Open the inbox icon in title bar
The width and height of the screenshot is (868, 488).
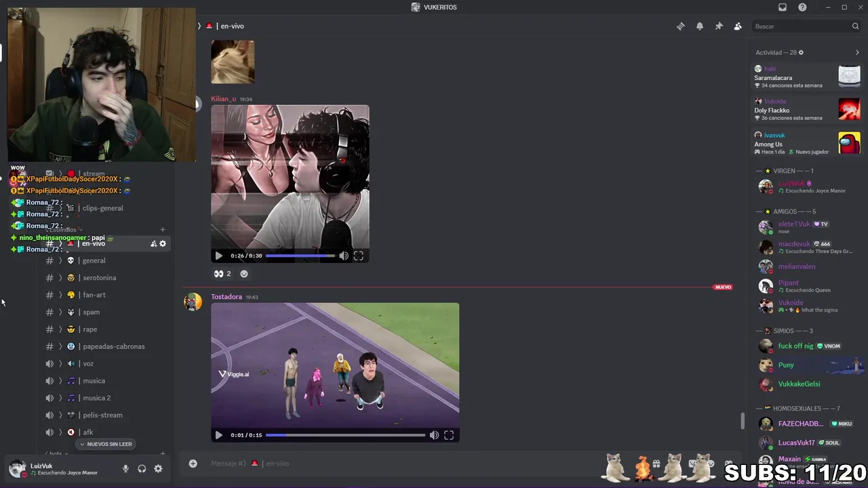783,7
